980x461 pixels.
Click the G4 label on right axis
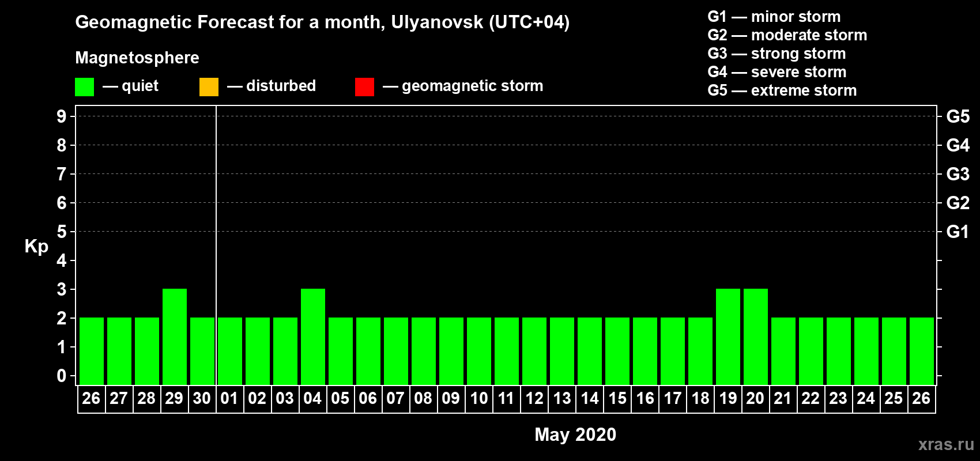point(958,145)
